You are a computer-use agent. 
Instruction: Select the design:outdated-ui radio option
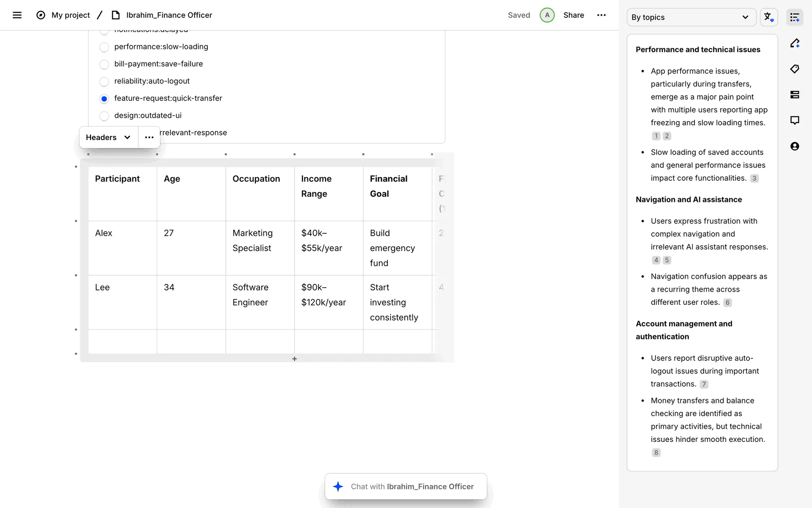[x=104, y=116]
